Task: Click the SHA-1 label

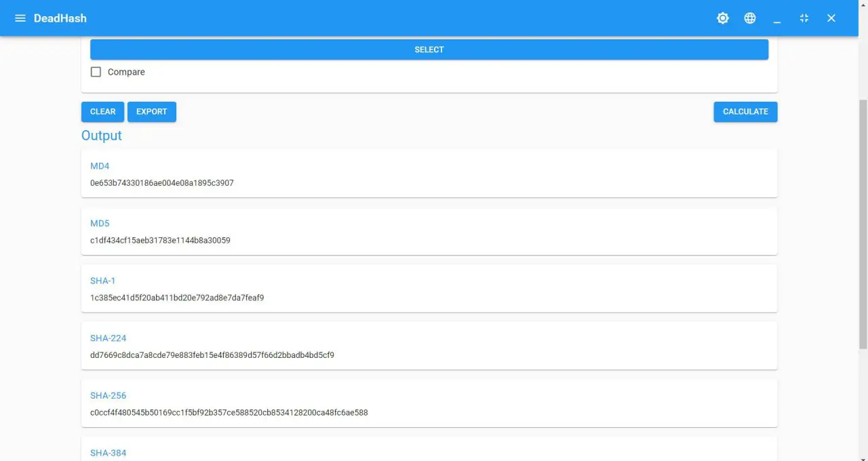Action: pyautogui.click(x=103, y=280)
